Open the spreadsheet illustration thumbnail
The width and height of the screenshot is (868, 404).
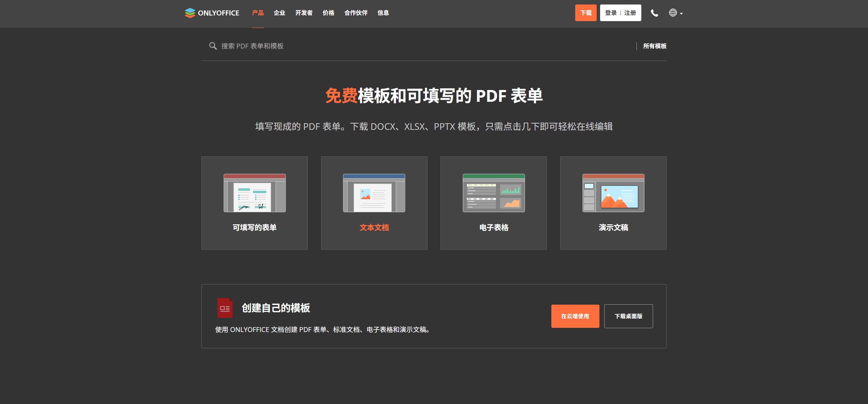pyautogui.click(x=494, y=193)
